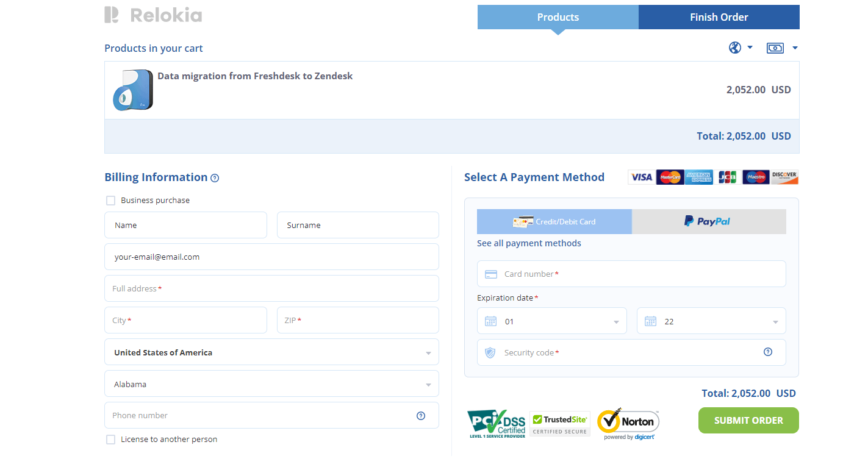Open the language globe selector

point(735,48)
